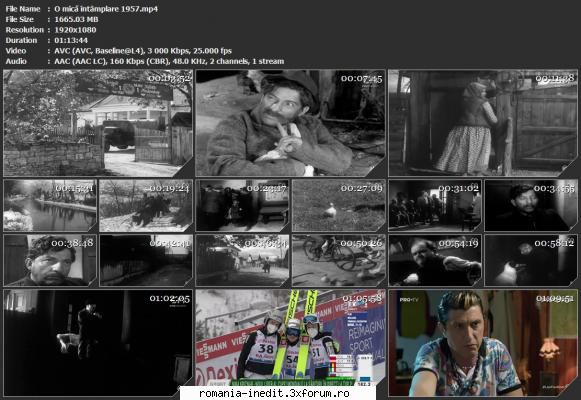
Task: Open the 00:31:02 thumbnail of group seated indoors
Action: (x=435, y=206)
